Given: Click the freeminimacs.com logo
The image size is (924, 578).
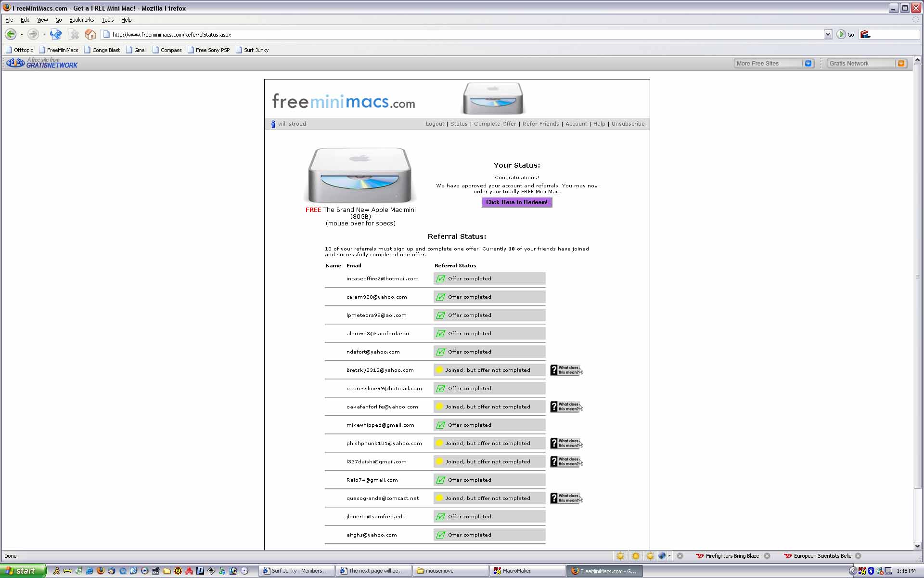Looking at the screenshot, I should (344, 101).
